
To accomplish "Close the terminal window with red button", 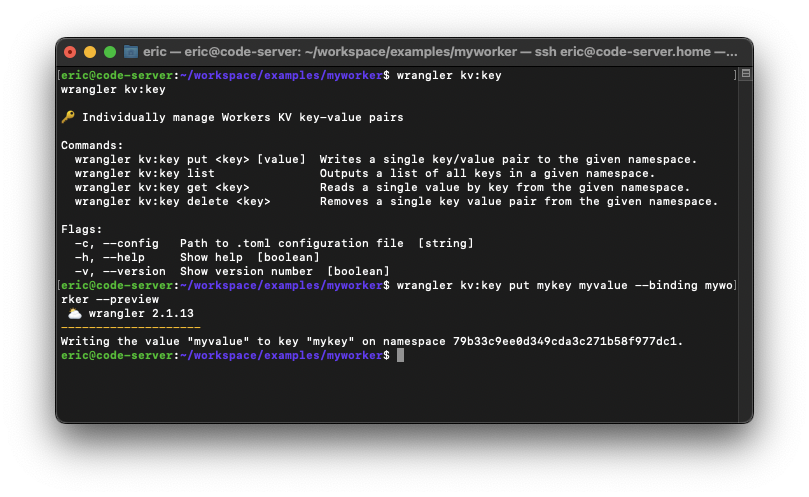I will click(x=70, y=51).
